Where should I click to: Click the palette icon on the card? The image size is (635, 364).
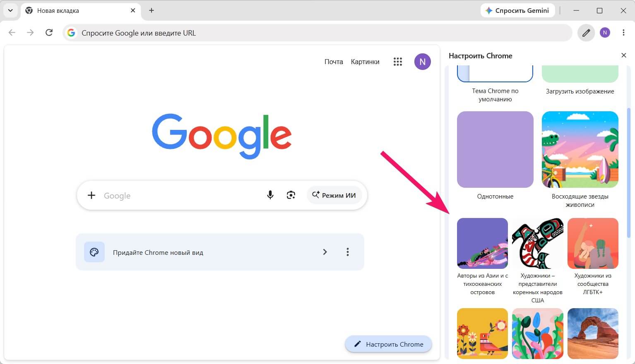point(94,252)
